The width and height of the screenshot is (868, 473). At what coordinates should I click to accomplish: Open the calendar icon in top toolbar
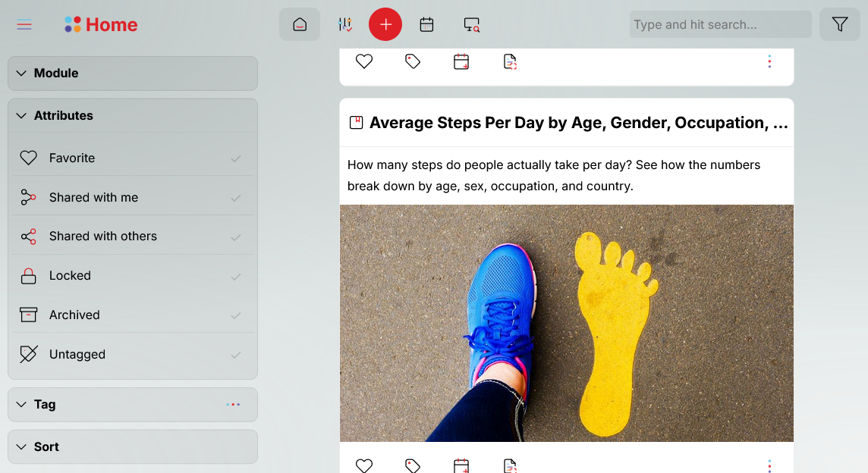(x=426, y=24)
